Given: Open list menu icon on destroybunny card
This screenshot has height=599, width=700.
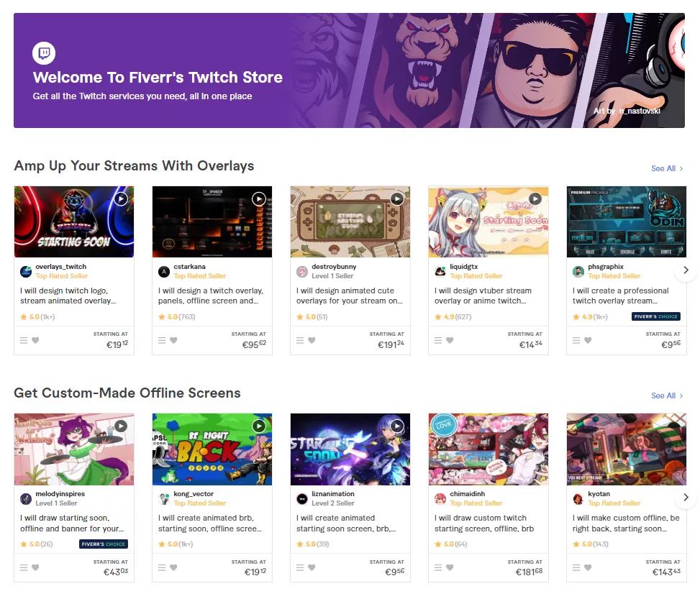Looking at the screenshot, I should pos(300,340).
